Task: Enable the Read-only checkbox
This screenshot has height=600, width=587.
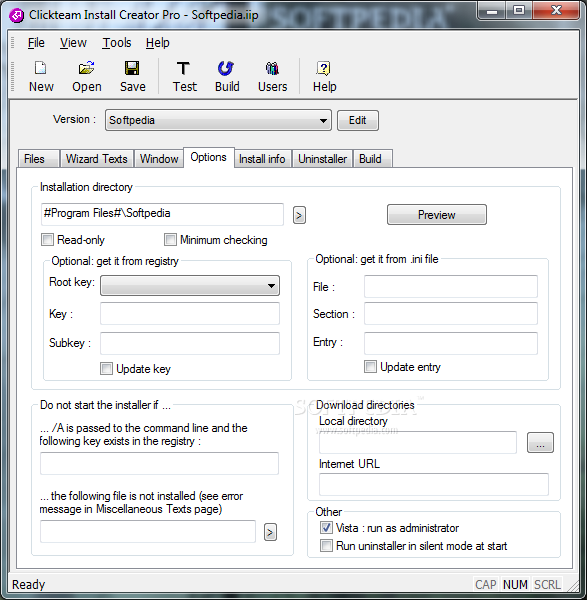Action: (x=47, y=240)
